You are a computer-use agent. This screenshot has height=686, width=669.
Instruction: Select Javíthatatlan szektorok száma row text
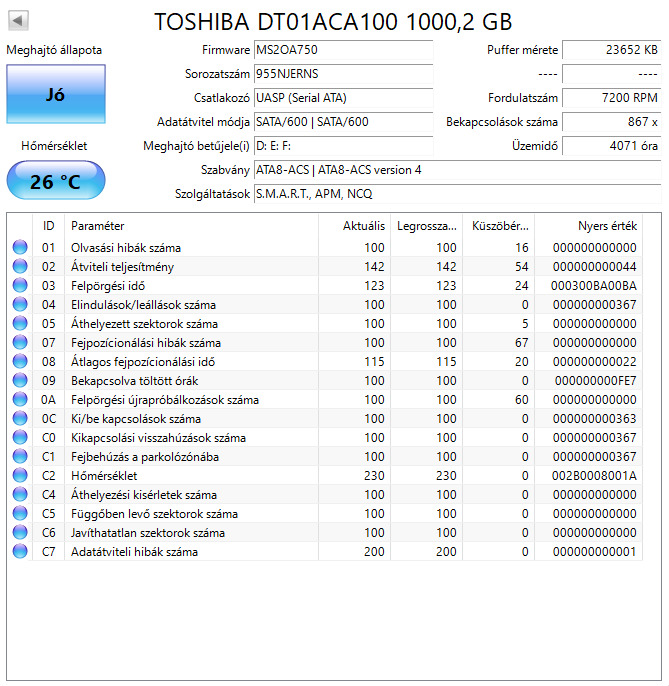148,533
